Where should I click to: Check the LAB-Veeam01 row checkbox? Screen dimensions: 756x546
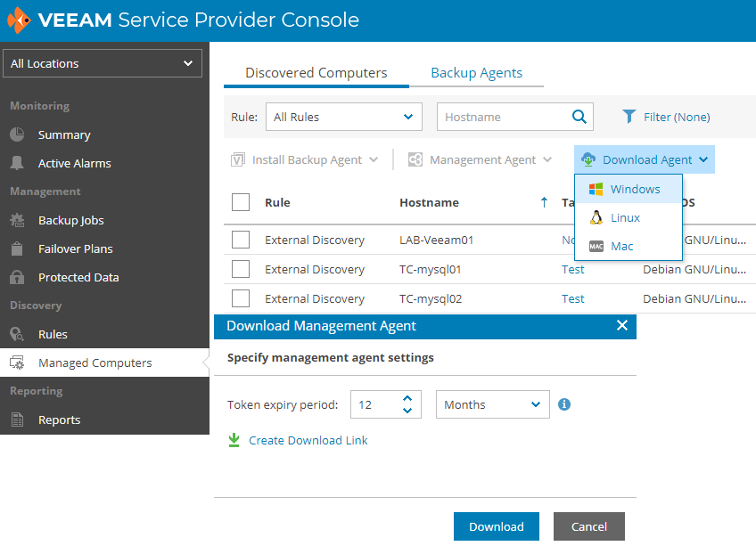click(x=241, y=240)
